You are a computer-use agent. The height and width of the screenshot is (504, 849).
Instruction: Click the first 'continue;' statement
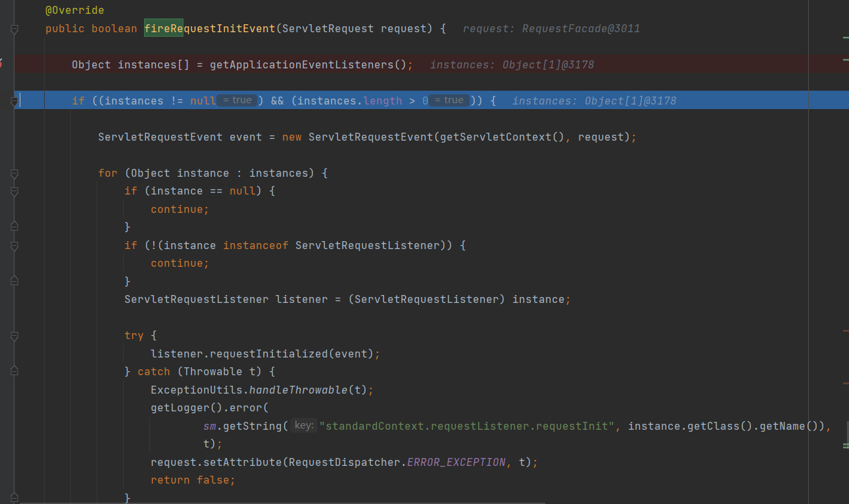coord(180,209)
